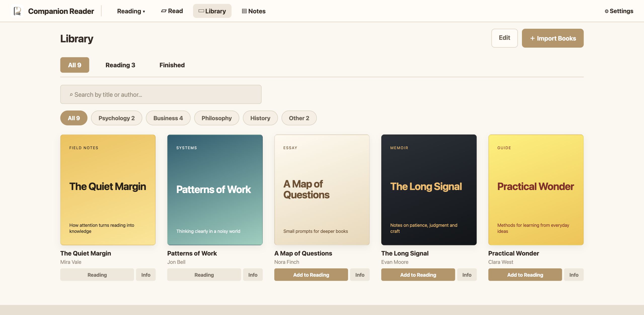Click Import Books button

coord(553,38)
